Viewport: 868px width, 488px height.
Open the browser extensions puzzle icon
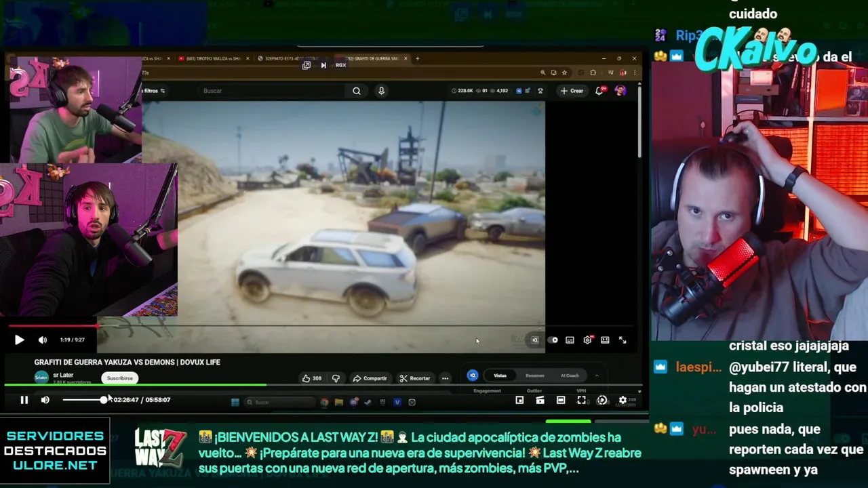point(593,73)
